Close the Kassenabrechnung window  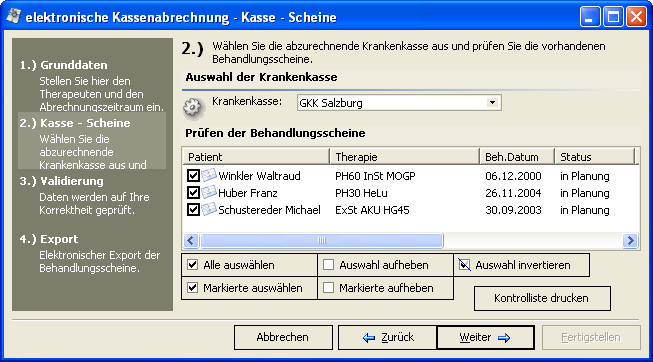636,17
